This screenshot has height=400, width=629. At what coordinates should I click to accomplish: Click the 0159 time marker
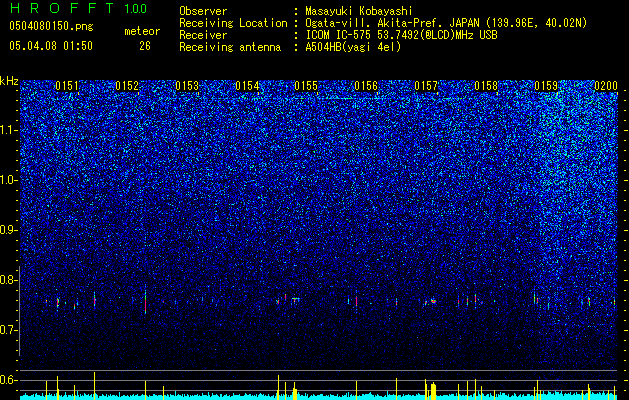[546, 86]
